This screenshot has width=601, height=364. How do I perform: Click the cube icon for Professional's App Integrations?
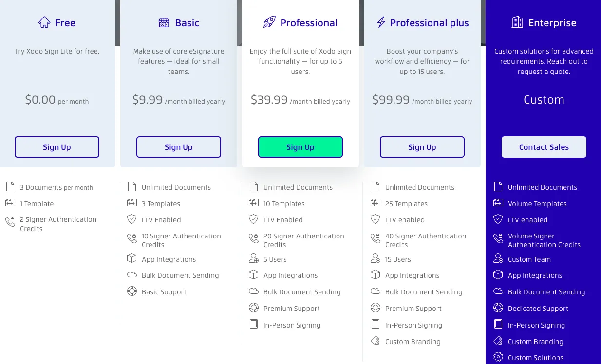coord(253,275)
